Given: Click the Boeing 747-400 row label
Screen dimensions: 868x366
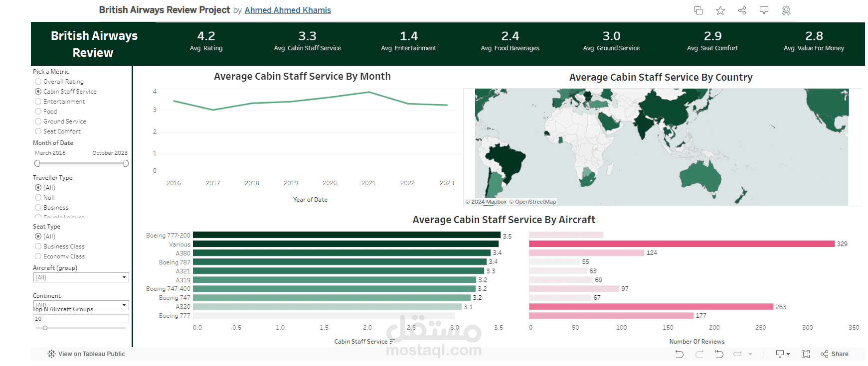Looking at the screenshot, I should 168,289.
